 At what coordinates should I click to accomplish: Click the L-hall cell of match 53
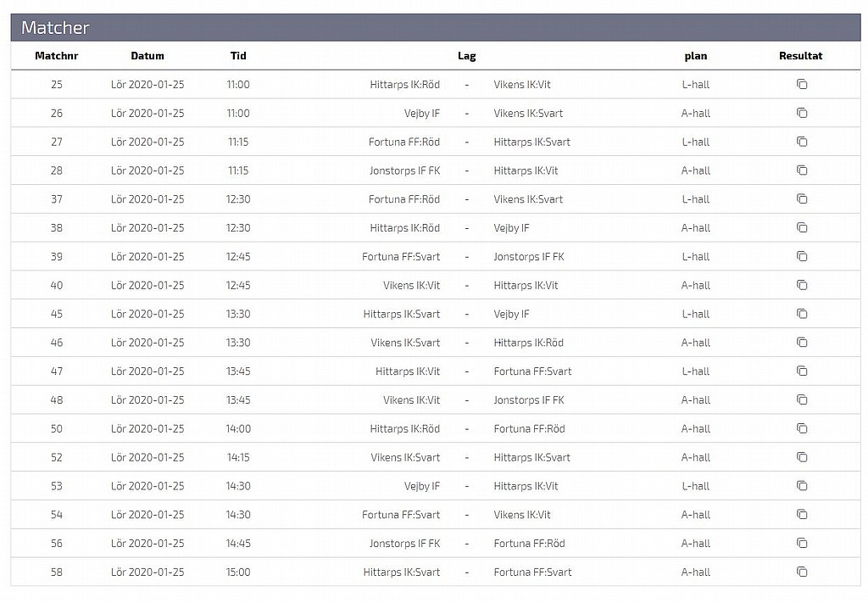695,486
